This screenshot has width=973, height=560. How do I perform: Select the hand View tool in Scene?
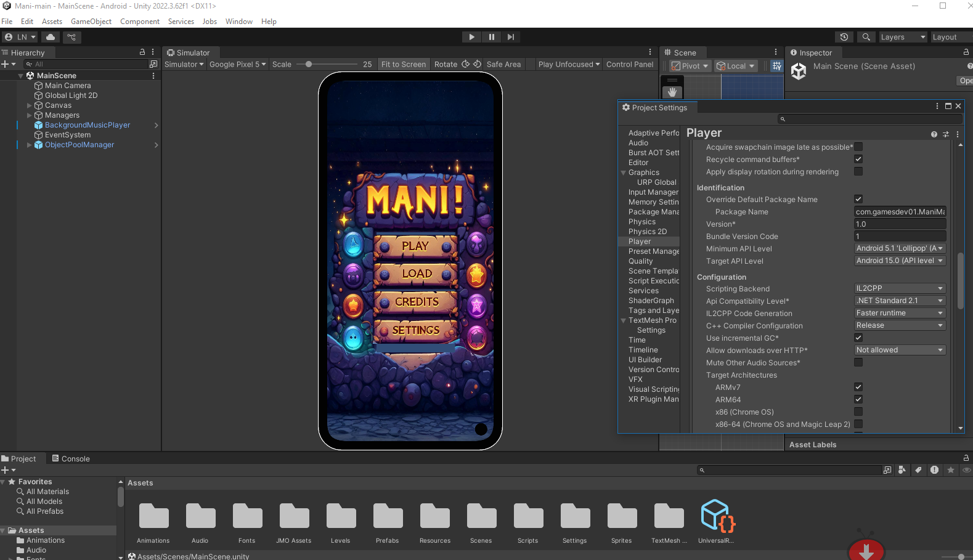point(672,92)
